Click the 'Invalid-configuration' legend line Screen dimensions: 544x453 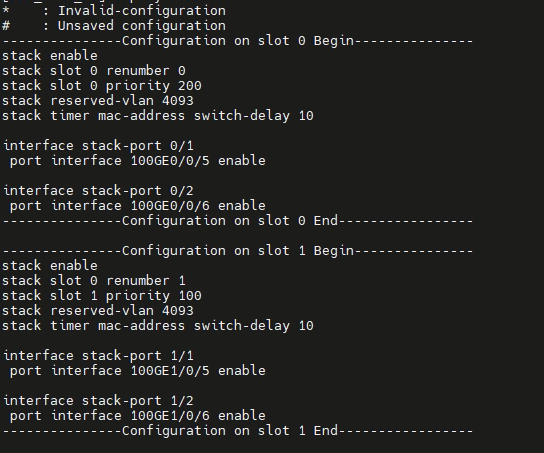click(x=114, y=11)
